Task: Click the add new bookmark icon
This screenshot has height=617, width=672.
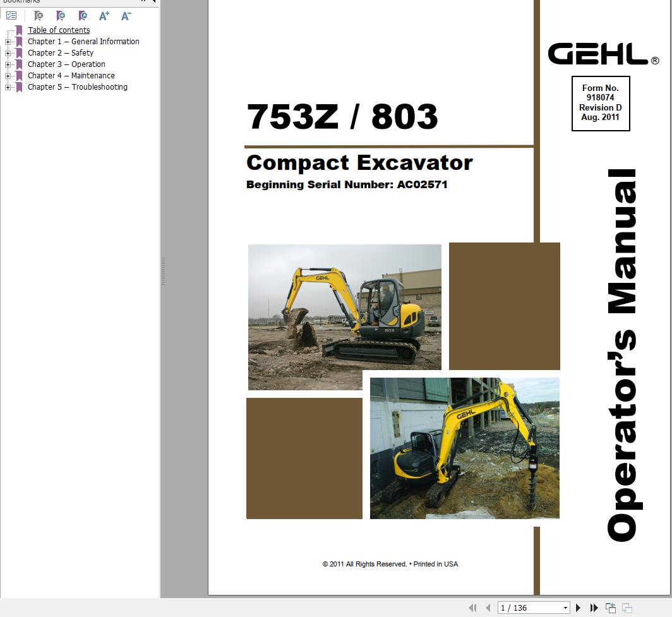Action: point(61,15)
